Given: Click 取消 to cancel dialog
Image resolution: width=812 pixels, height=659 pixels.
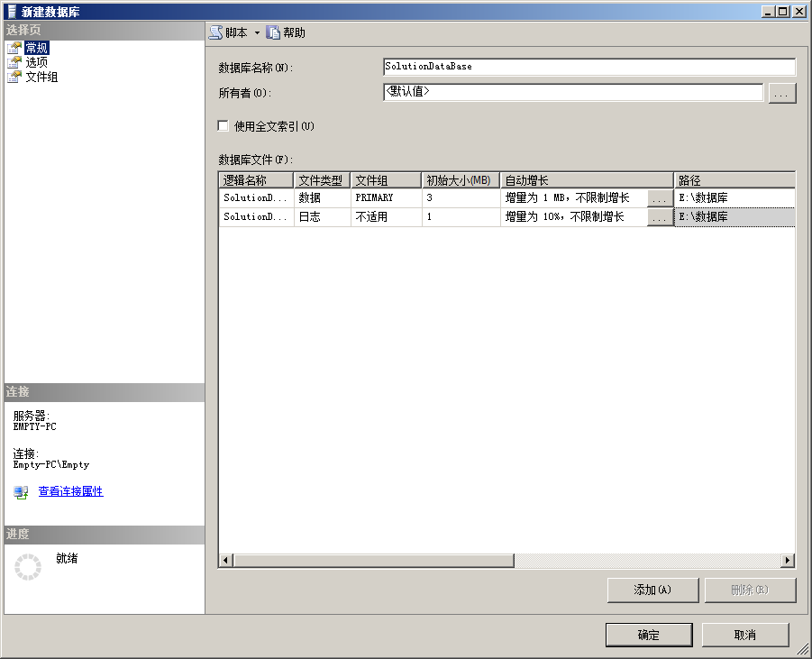Looking at the screenshot, I should tap(744, 635).
